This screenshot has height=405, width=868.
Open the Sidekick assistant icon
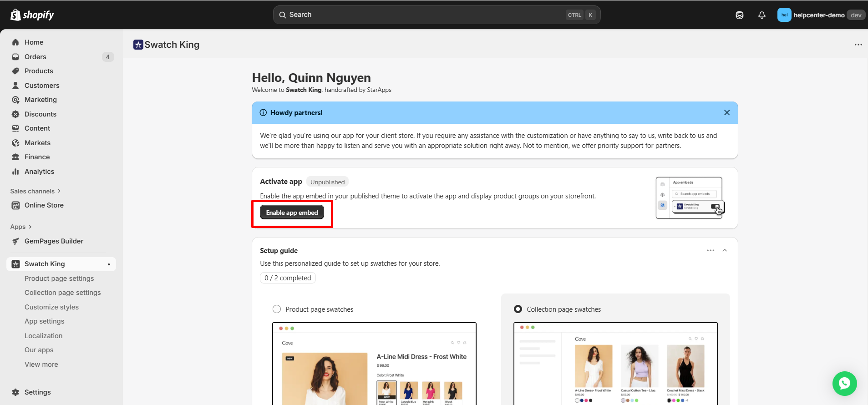coord(739,15)
